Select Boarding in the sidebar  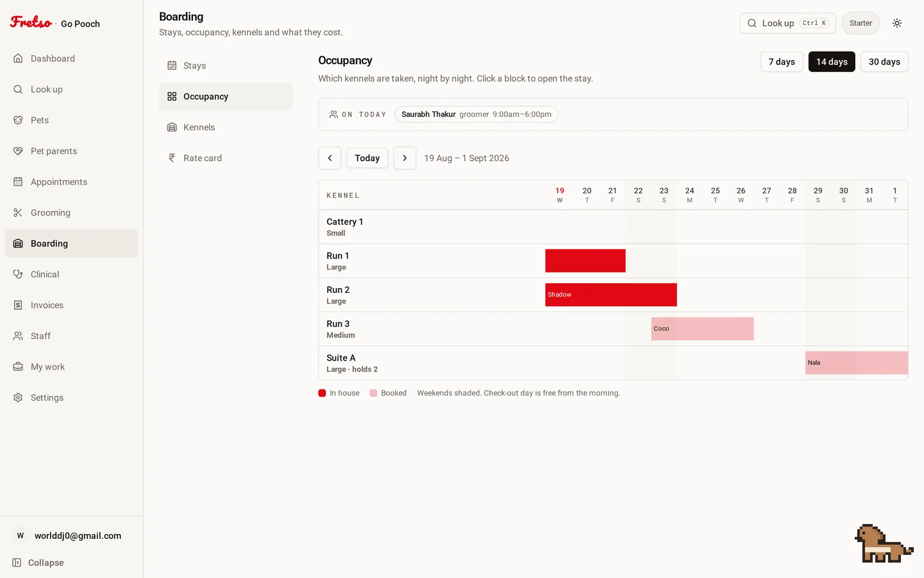pyautogui.click(x=71, y=244)
